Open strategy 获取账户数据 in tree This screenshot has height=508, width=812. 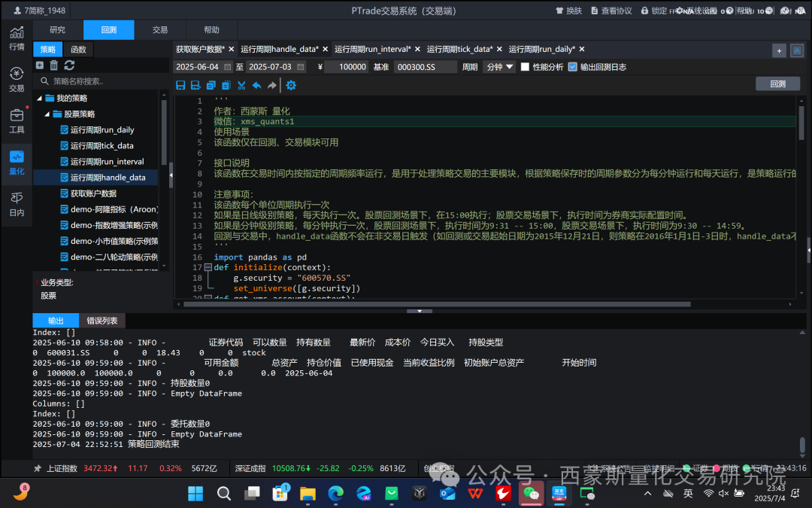[93, 193]
